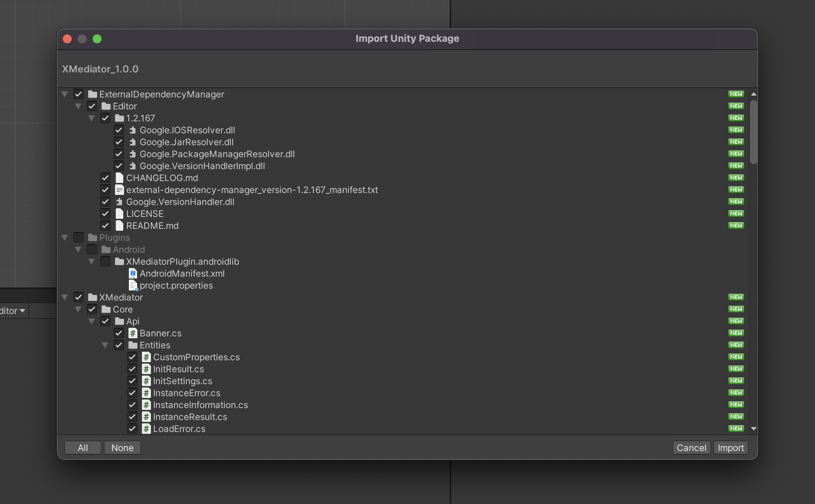Collapse the Core folder node

point(78,309)
